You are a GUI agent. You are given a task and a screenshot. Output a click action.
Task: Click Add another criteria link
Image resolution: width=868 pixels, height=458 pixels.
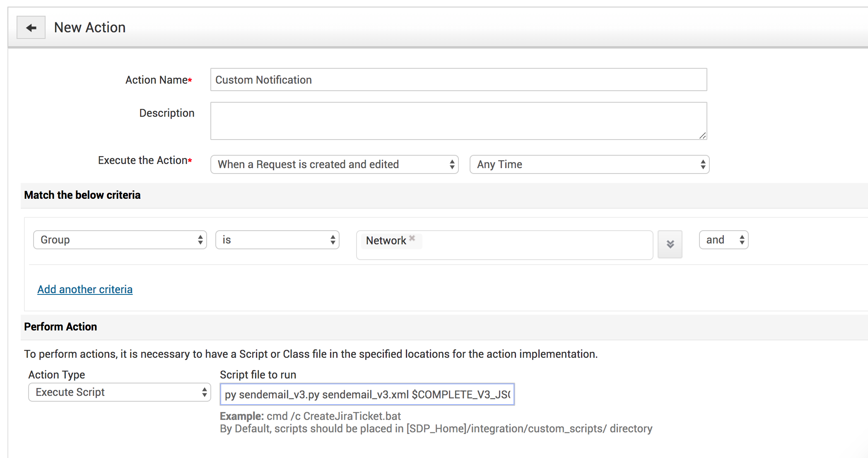point(85,289)
